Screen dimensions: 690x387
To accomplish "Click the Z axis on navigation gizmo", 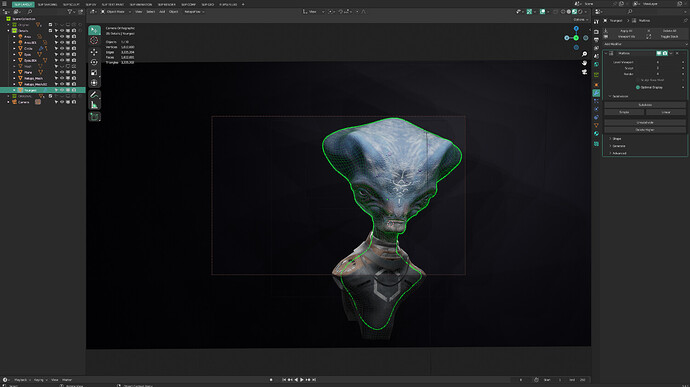I will (576, 29).
